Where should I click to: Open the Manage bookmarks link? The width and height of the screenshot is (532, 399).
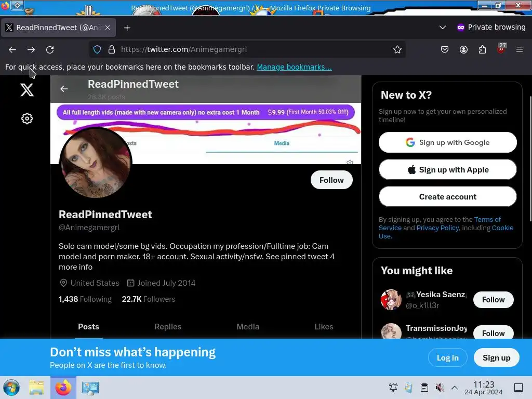(x=294, y=67)
